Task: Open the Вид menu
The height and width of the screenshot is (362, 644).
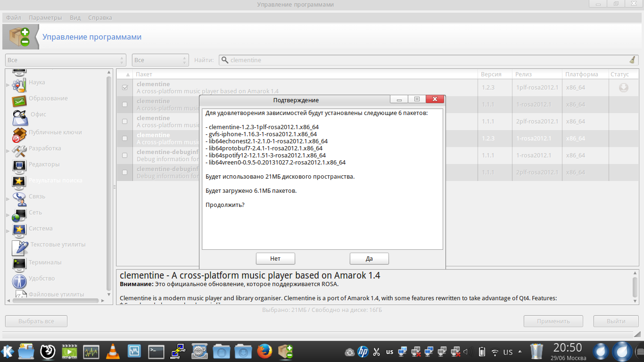Action: tap(75, 17)
